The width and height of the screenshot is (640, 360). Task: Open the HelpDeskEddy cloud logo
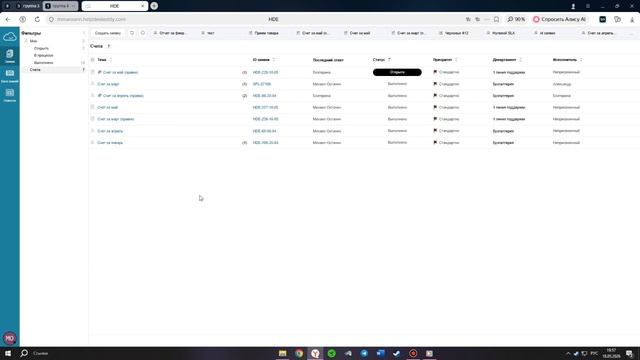pyautogui.click(x=9, y=37)
